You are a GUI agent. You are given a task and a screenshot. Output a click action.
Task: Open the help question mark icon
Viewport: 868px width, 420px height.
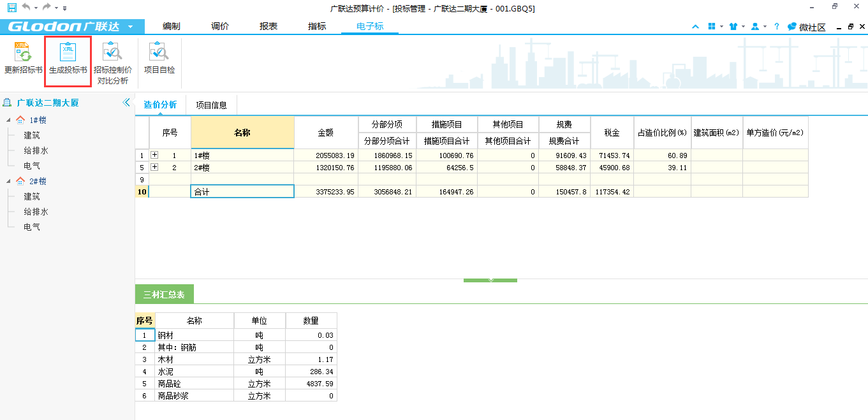pyautogui.click(x=776, y=27)
